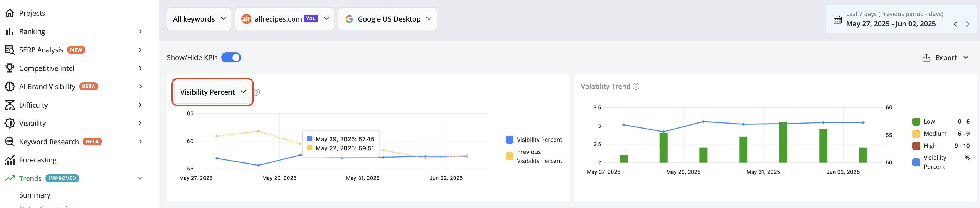Click the AI Brand Visibility brain icon

(10, 87)
